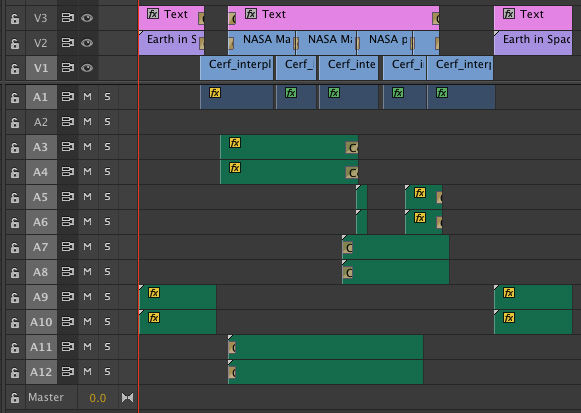Toggle lock on audio track A1
Screen dimensions: 581x413
(x=15, y=97)
